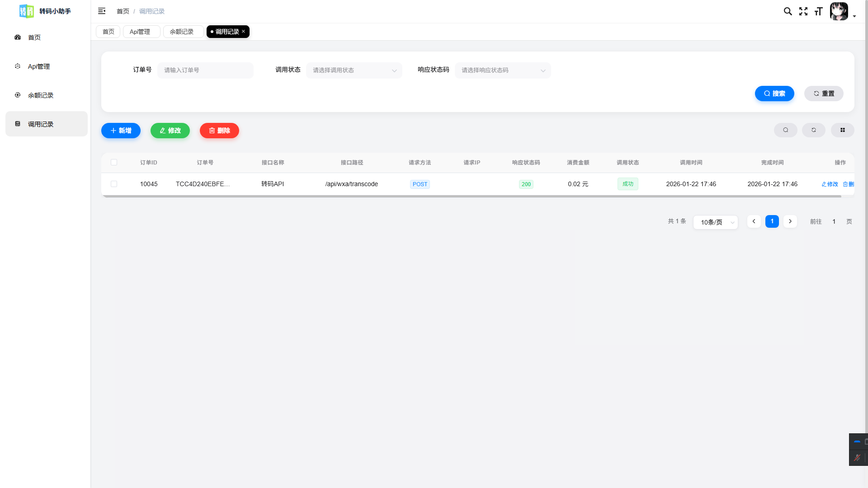The width and height of the screenshot is (868, 488).
Task: Open the top-right search magnifier icon
Action: click(x=788, y=11)
